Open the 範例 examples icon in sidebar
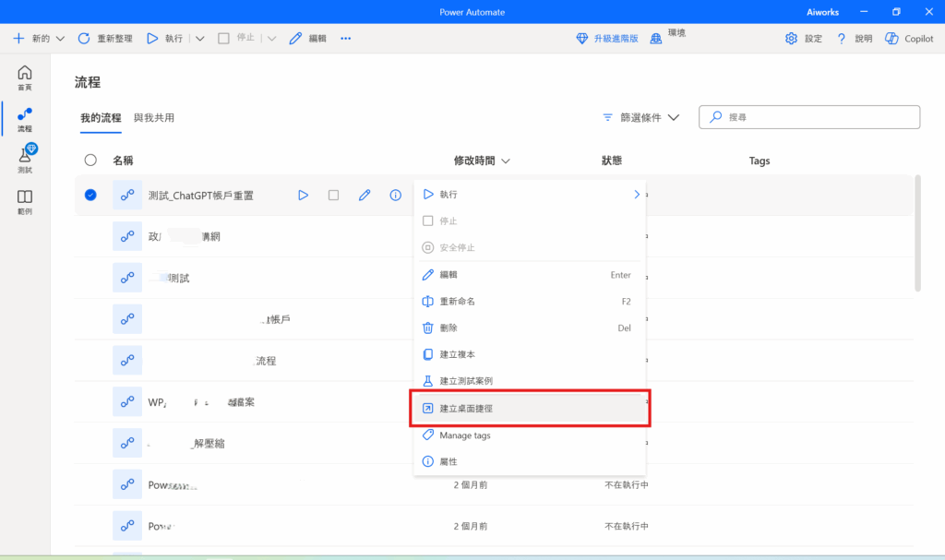Image resolution: width=945 pixels, height=560 pixels. (x=25, y=201)
